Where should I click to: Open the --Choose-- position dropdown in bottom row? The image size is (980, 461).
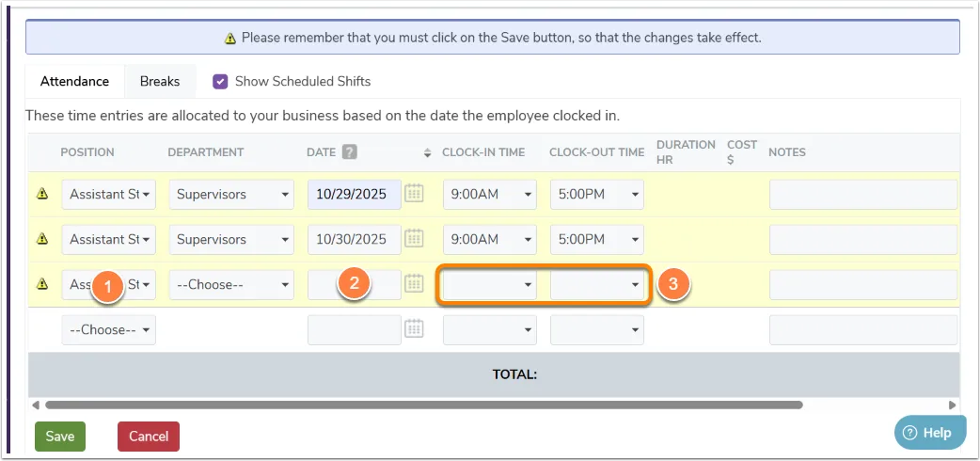point(109,329)
